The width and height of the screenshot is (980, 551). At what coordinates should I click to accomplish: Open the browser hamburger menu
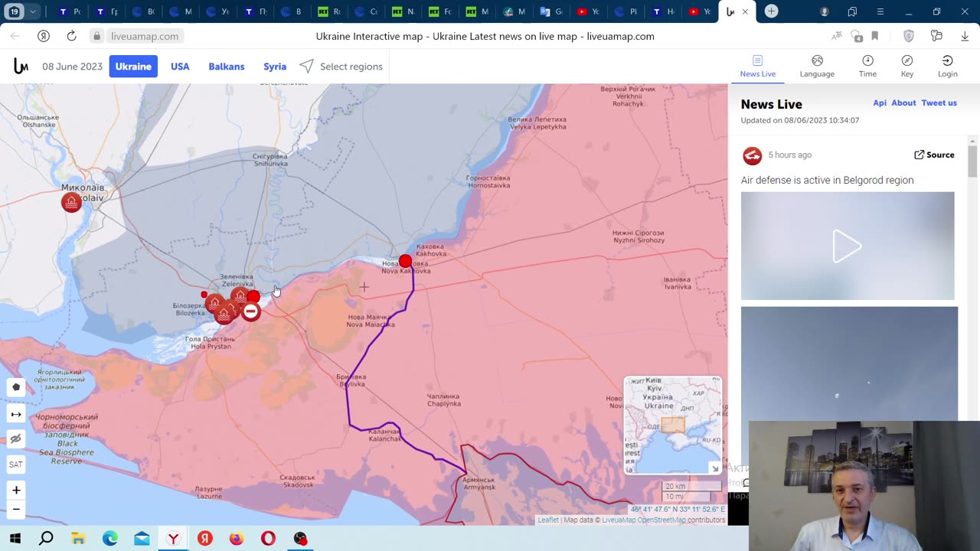coord(880,11)
